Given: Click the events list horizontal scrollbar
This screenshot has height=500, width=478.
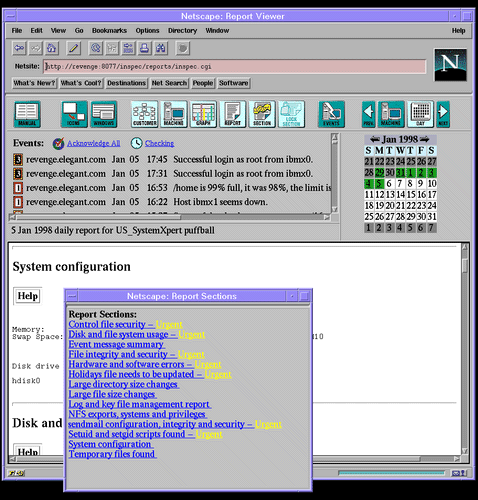Looking at the screenshot, I should tap(170, 217).
